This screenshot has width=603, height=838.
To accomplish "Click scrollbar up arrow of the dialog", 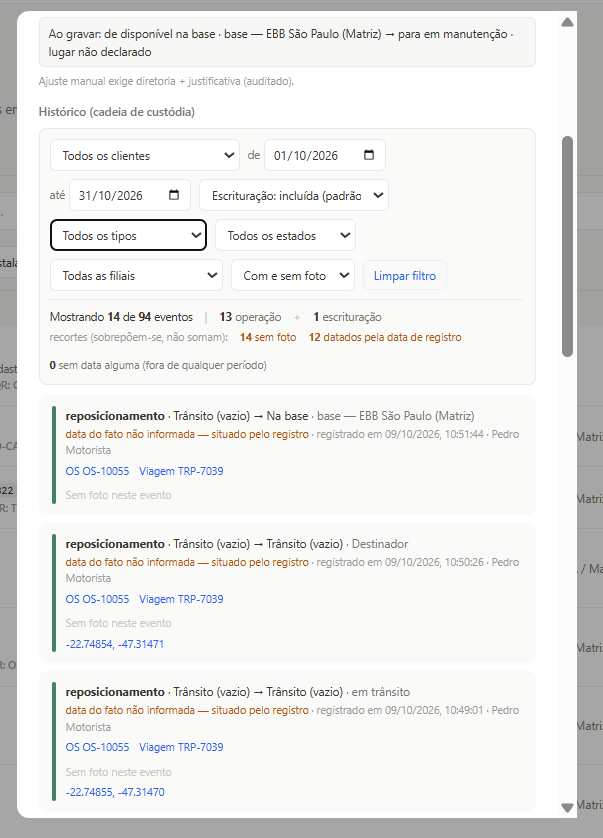I will tap(568, 22).
